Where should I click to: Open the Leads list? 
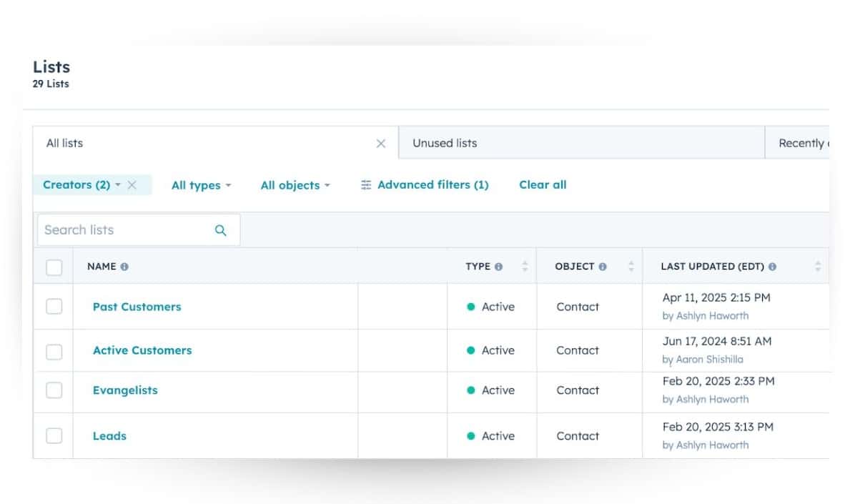(x=109, y=435)
